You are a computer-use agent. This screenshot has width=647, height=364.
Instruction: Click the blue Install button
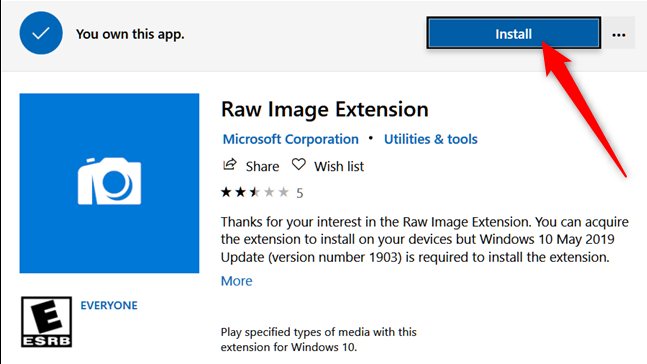(514, 33)
